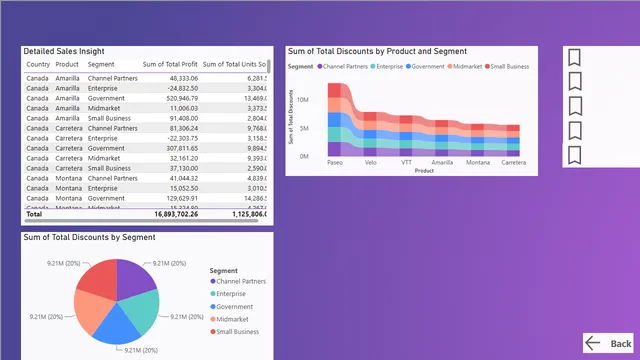The height and width of the screenshot is (360, 640).
Task: Click the Paseo column in ribbon chart
Action: (334, 119)
